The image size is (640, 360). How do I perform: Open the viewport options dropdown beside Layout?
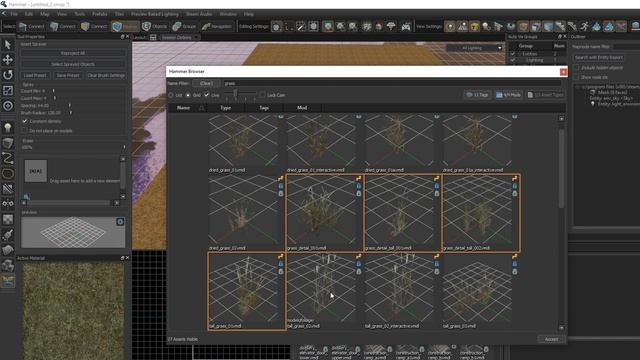180,37
